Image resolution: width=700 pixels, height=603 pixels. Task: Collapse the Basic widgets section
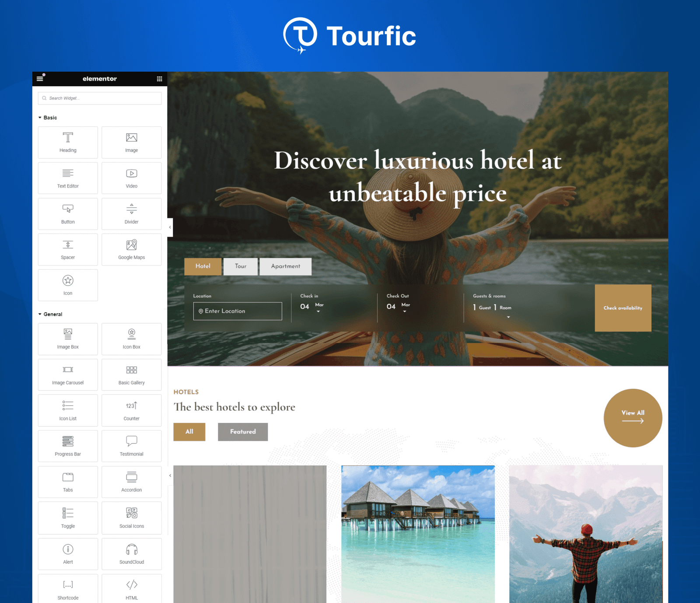pyautogui.click(x=48, y=118)
